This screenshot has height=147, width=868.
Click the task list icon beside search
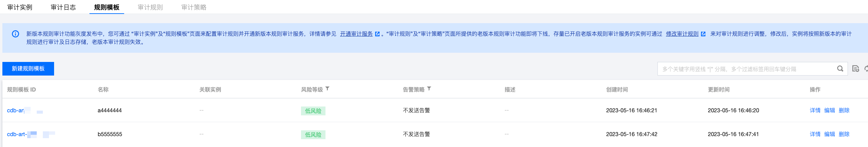tap(855, 69)
